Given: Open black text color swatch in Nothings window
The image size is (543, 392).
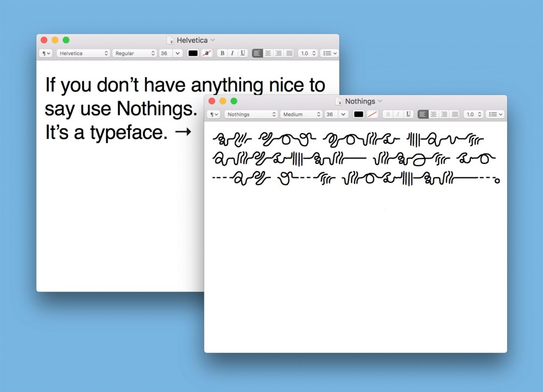Looking at the screenshot, I should [358, 115].
